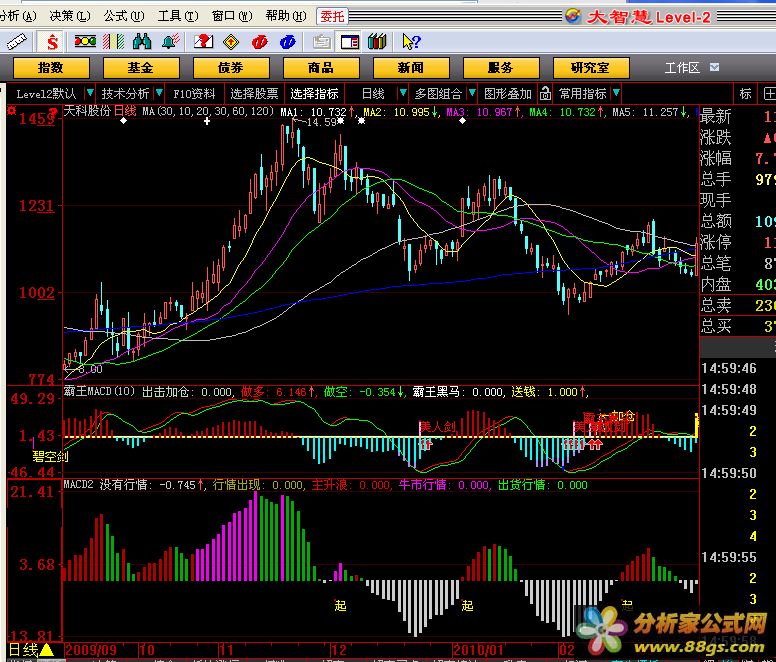The image size is (776, 662).
Task: Click the red question mark envelope icon
Action: pos(203,42)
